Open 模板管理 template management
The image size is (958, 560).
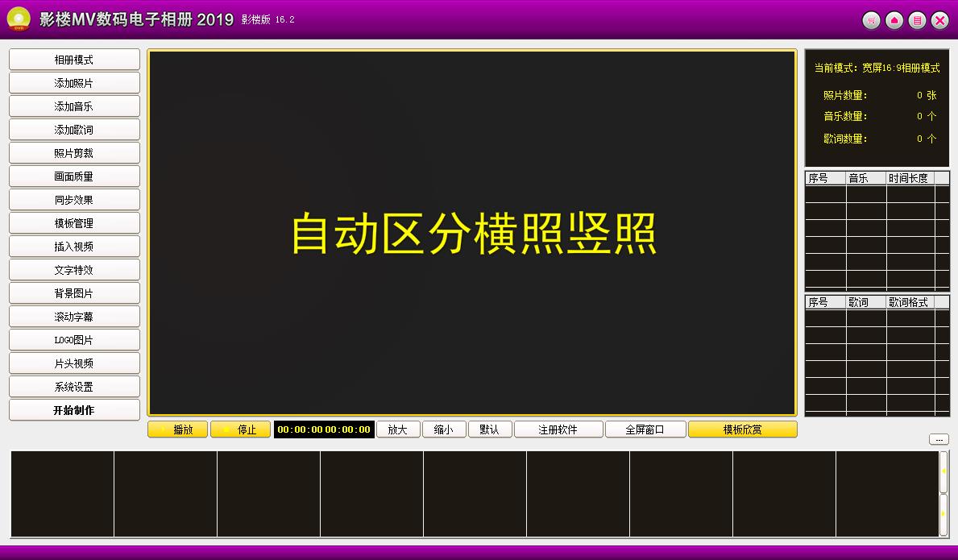coord(74,223)
